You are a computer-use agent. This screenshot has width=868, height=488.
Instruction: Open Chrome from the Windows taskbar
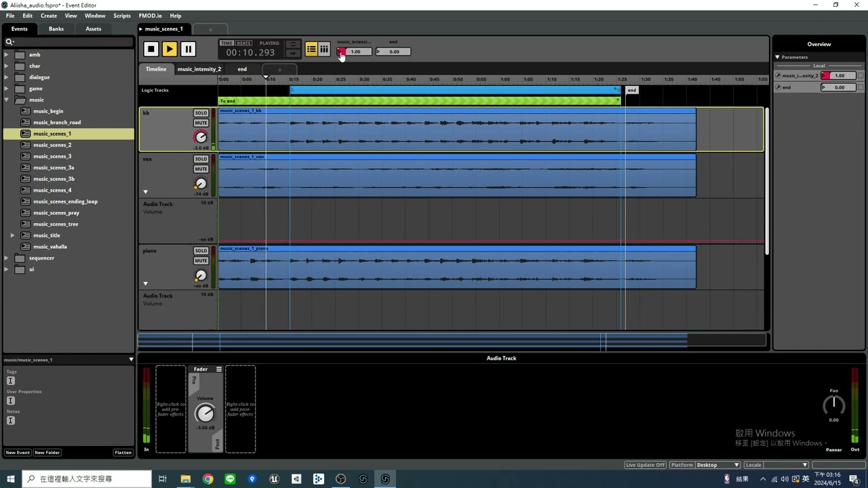pos(208,479)
